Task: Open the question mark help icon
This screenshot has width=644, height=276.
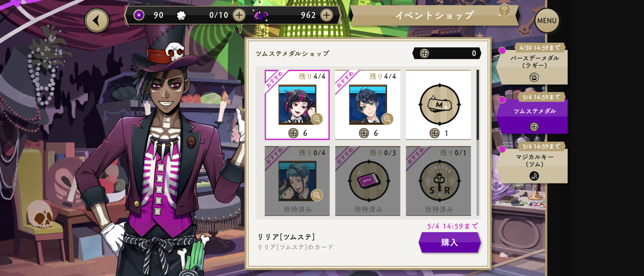Action: 504,10
